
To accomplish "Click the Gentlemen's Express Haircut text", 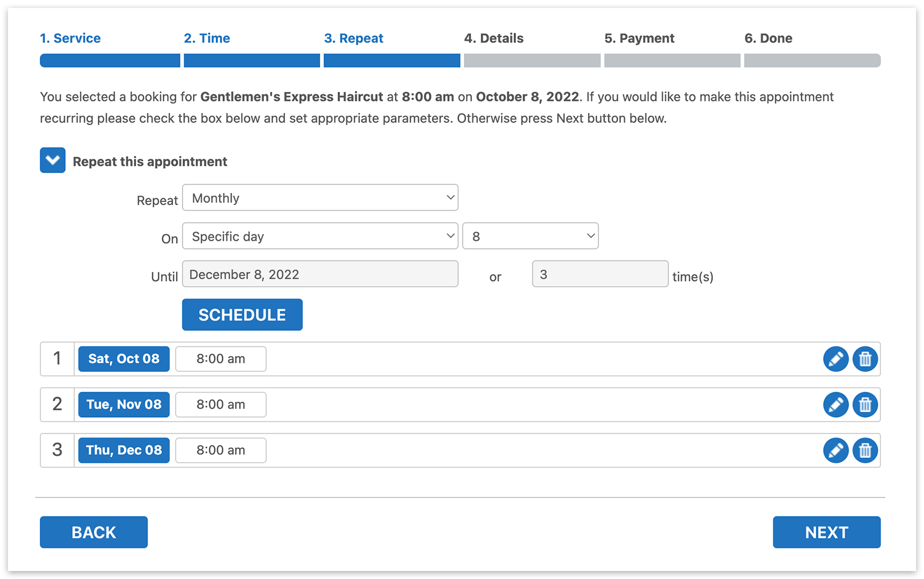I will [292, 97].
